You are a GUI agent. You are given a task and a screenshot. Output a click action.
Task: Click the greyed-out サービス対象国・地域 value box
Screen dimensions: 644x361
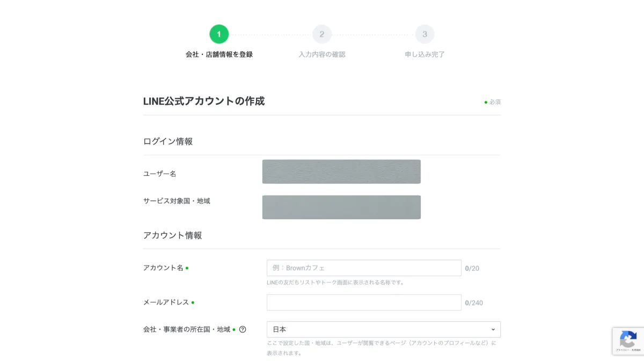coord(341,207)
